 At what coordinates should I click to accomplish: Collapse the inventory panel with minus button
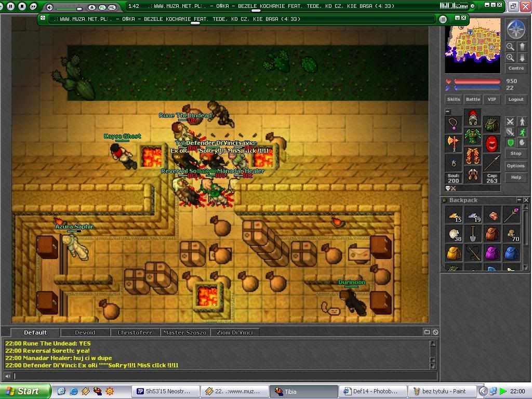[x=448, y=111]
